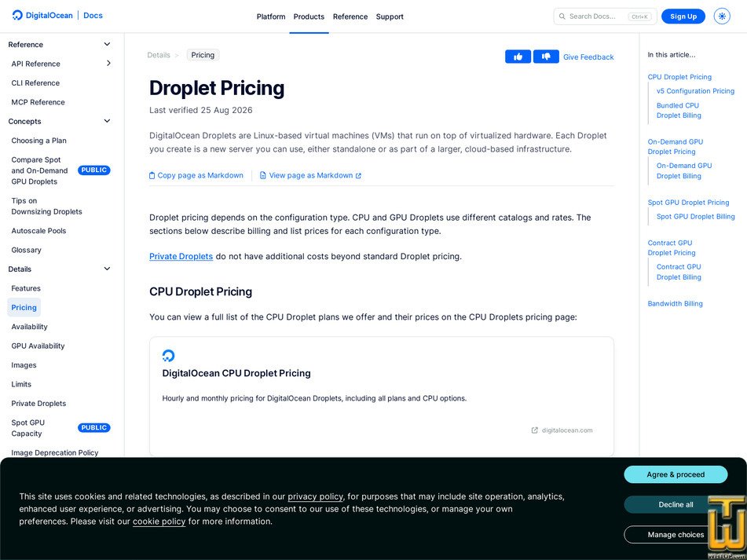747x560 pixels.
Task: Click the Sign Up button
Action: 683,16
